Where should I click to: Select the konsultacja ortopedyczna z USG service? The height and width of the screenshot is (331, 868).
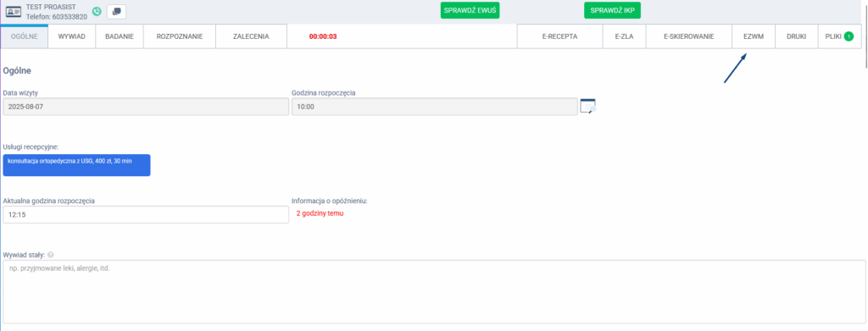(x=76, y=165)
